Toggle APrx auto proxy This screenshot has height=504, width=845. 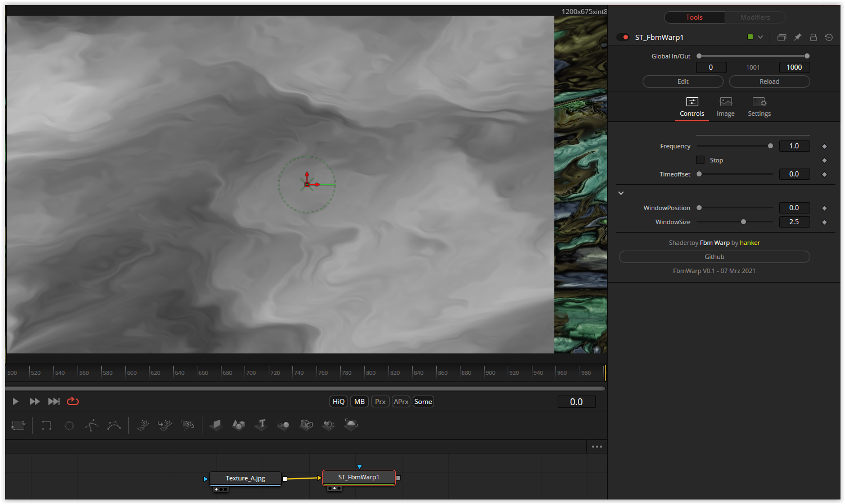click(401, 401)
